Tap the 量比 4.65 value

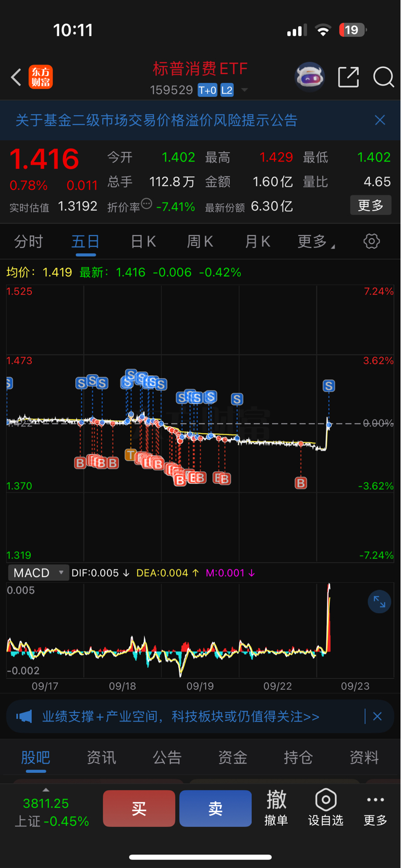377,182
